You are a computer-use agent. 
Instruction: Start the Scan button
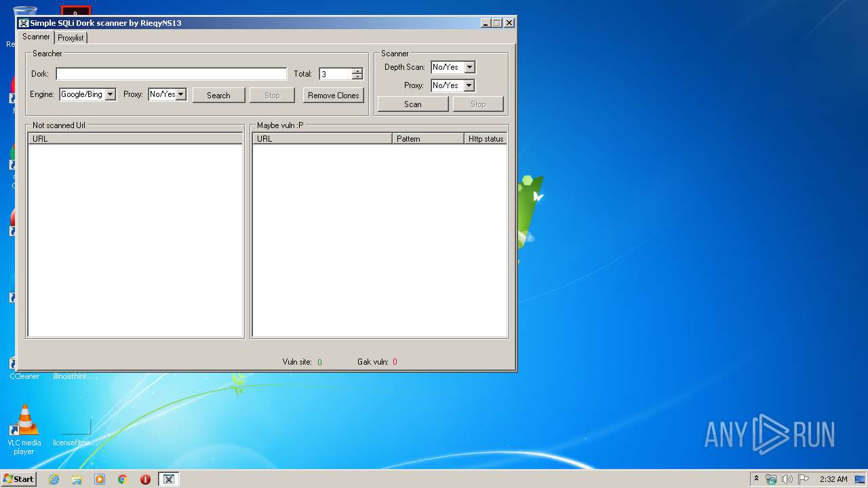(x=413, y=104)
